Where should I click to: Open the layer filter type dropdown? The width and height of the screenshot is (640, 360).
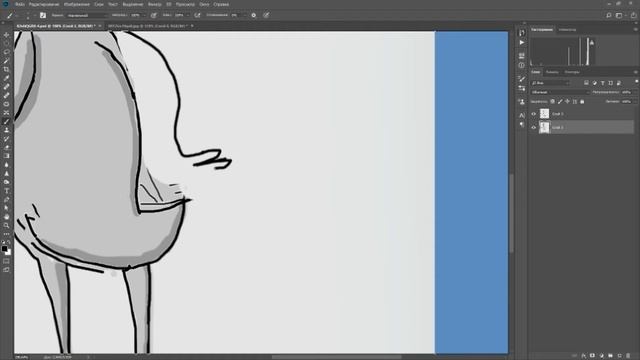[550, 83]
